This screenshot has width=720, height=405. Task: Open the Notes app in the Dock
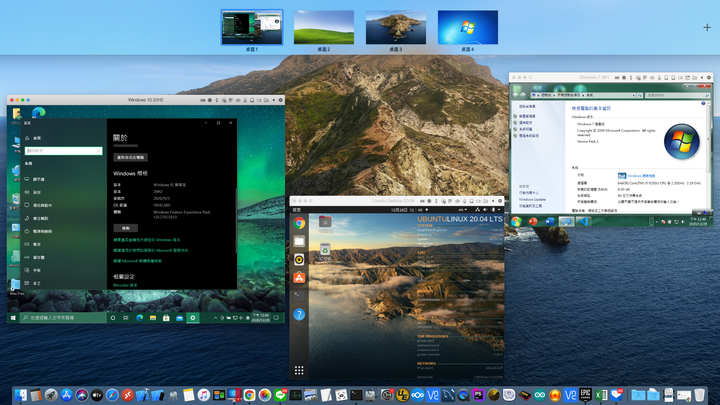[x=188, y=395]
